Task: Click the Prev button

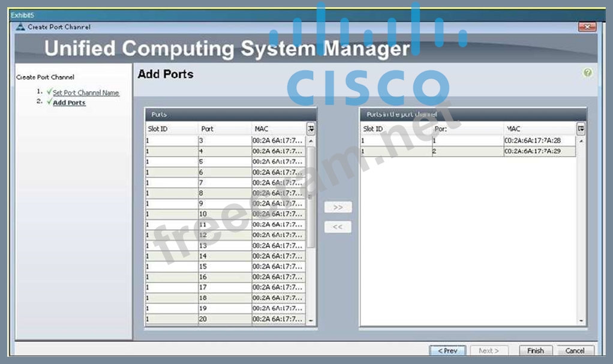Action: tap(447, 351)
